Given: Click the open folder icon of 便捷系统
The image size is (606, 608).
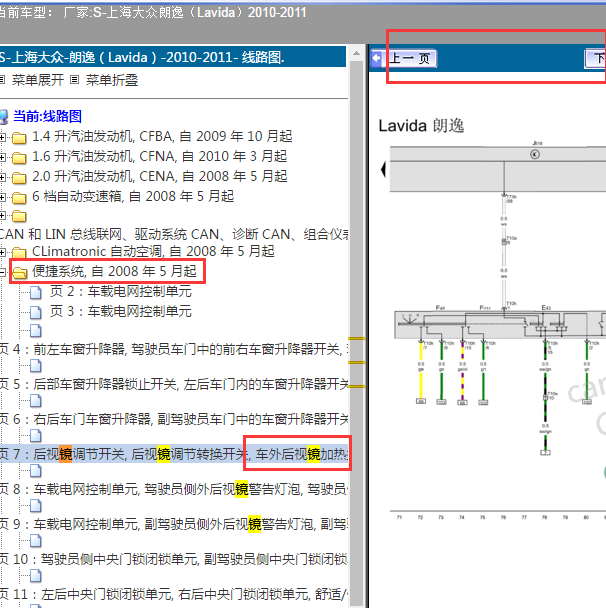Looking at the screenshot, I should click(x=19, y=273).
